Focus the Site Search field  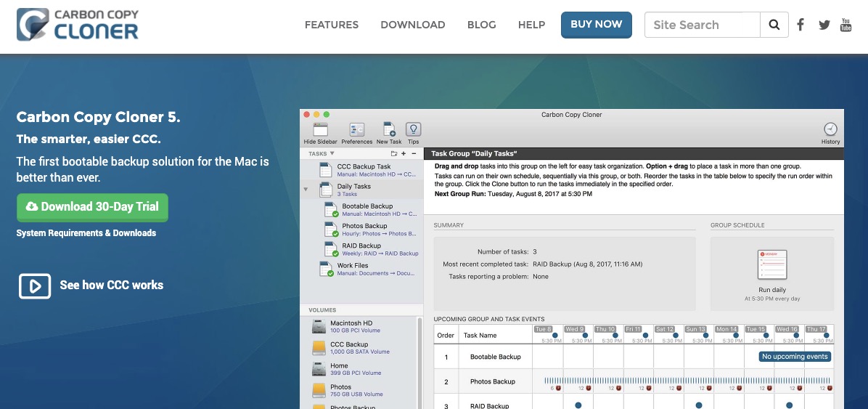tap(701, 25)
